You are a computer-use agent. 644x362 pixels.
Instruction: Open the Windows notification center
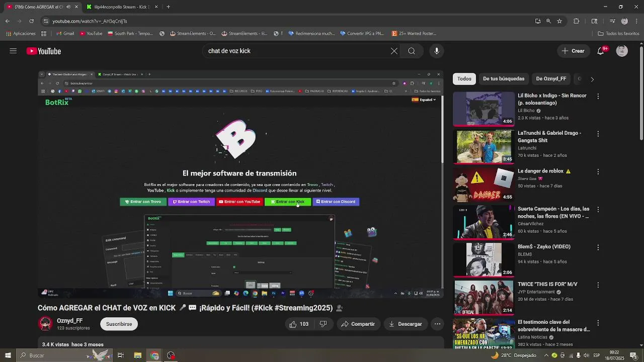pyautogui.click(x=633, y=355)
